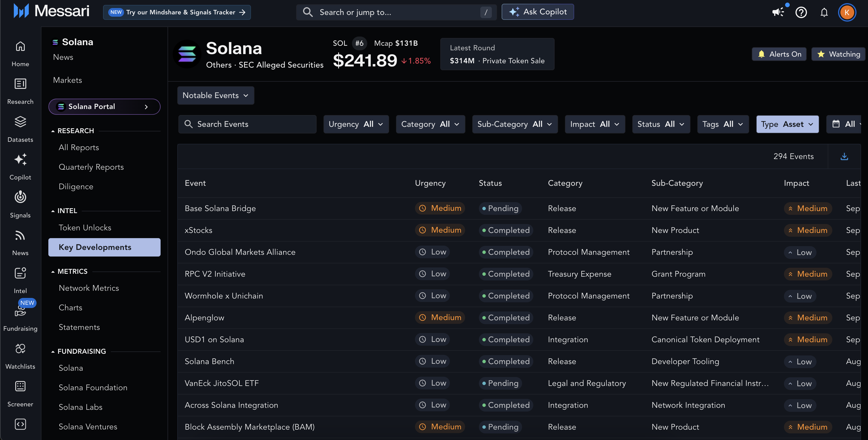Open the Sub-Category filter dropdown
Viewport: 868px width, 440px height.
pyautogui.click(x=515, y=124)
